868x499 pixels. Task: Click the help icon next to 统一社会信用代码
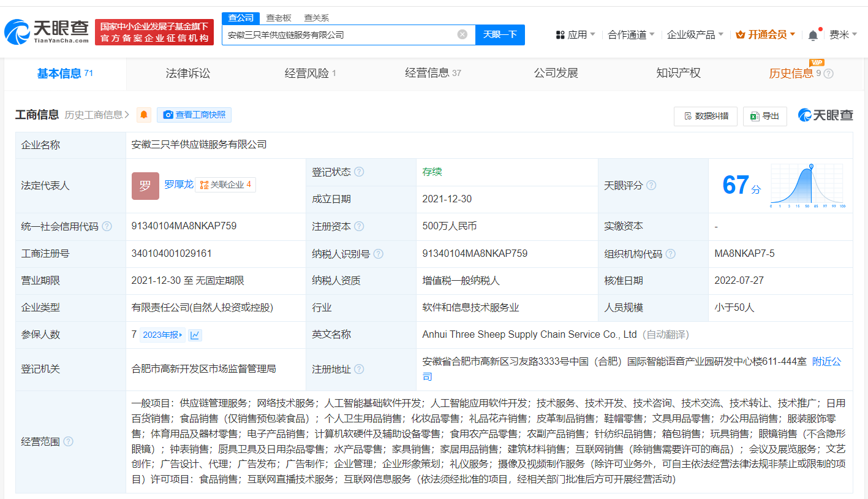(x=107, y=226)
